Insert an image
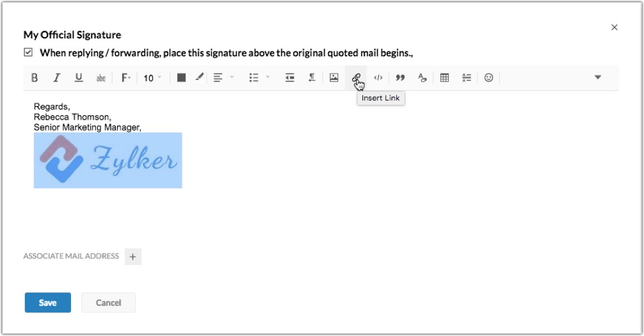 334,77
